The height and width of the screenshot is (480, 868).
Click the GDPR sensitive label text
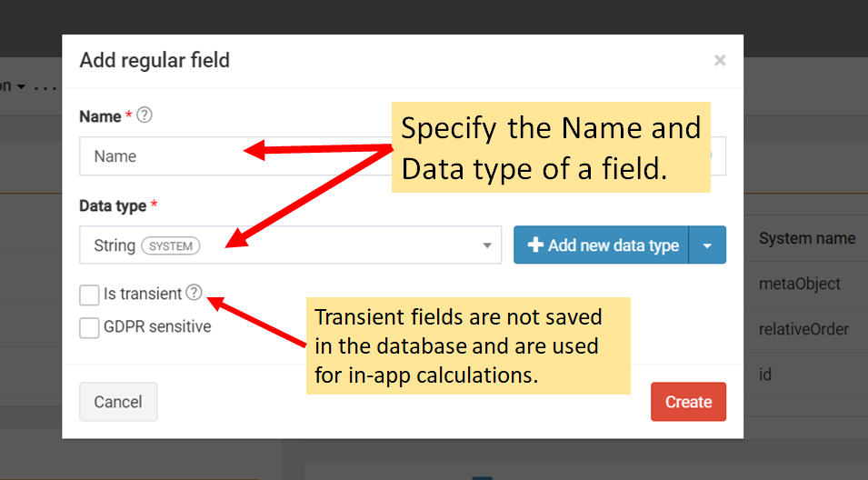click(x=157, y=326)
